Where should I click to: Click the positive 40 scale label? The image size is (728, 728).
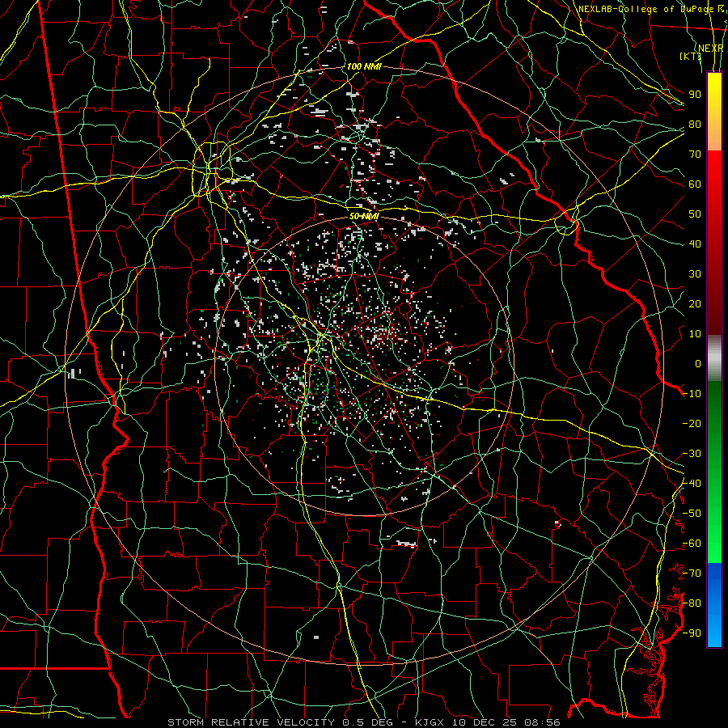coord(695,244)
